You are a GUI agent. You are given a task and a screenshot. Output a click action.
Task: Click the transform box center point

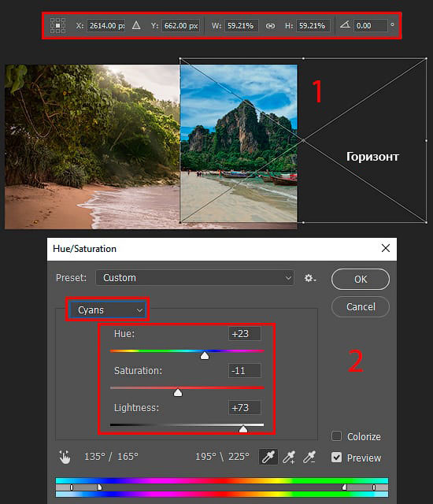coord(303,140)
